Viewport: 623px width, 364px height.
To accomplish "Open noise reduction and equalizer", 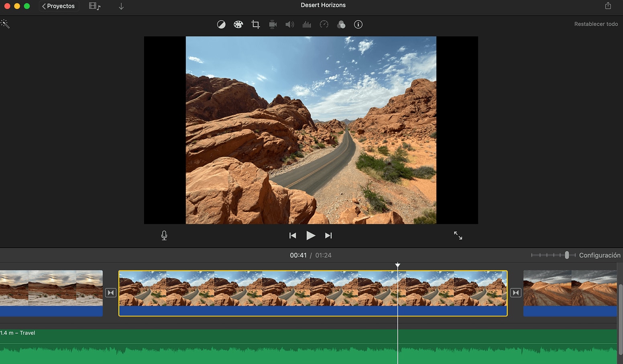I will pyautogui.click(x=307, y=24).
